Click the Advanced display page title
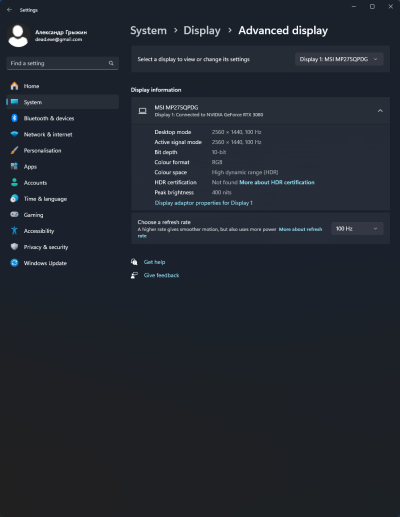The width and height of the screenshot is (400, 517). 283,30
